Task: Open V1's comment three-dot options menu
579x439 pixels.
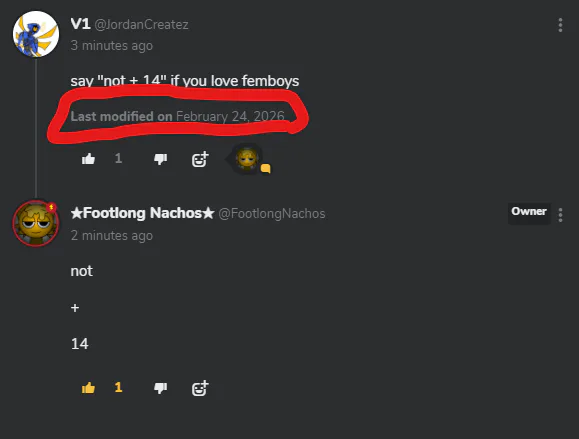Action: pyautogui.click(x=560, y=25)
